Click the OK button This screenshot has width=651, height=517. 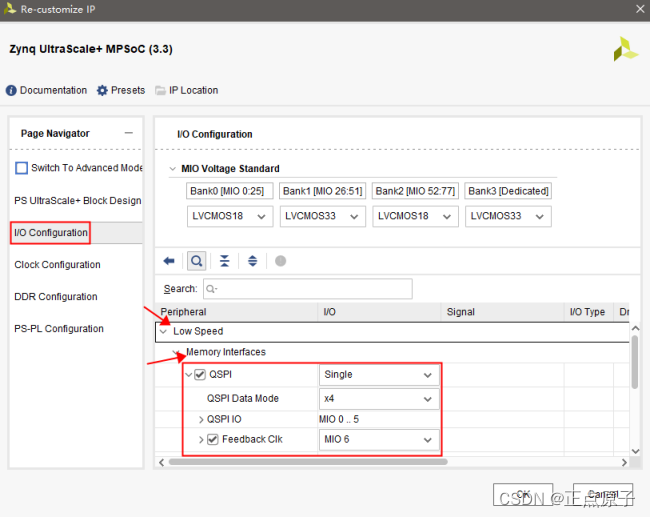pyautogui.click(x=523, y=494)
